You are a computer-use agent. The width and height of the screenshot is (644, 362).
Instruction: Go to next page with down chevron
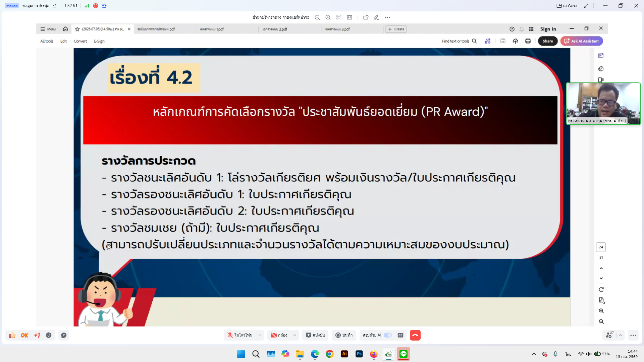(601, 278)
